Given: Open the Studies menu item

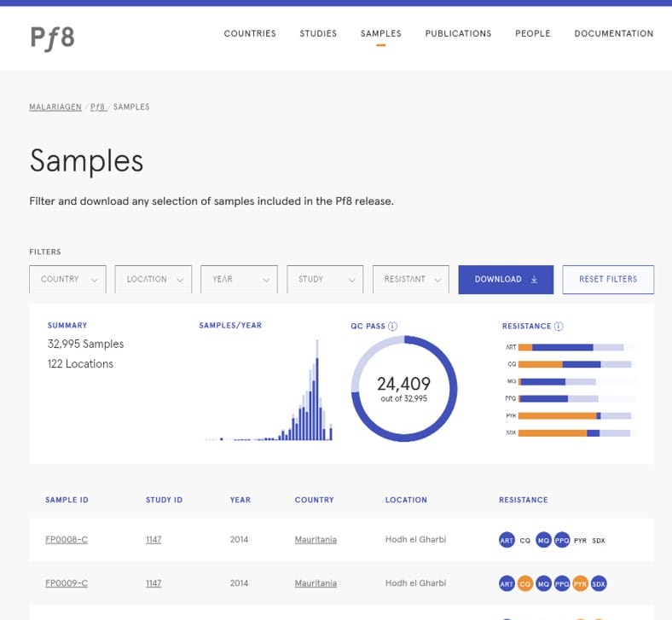Looking at the screenshot, I should [318, 33].
